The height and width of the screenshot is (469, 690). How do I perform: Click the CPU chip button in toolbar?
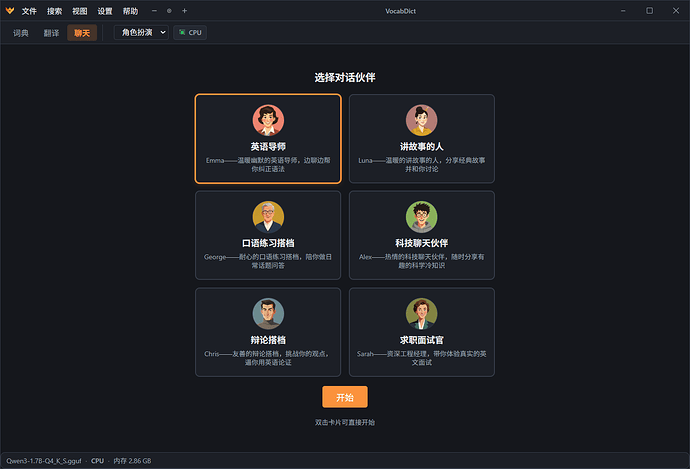pyautogui.click(x=190, y=33)
